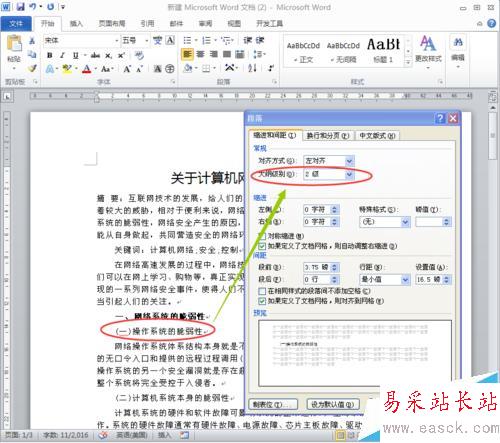The image size is (500, 443).
Task: Click the Set As Default button
Action: [333, 405]
